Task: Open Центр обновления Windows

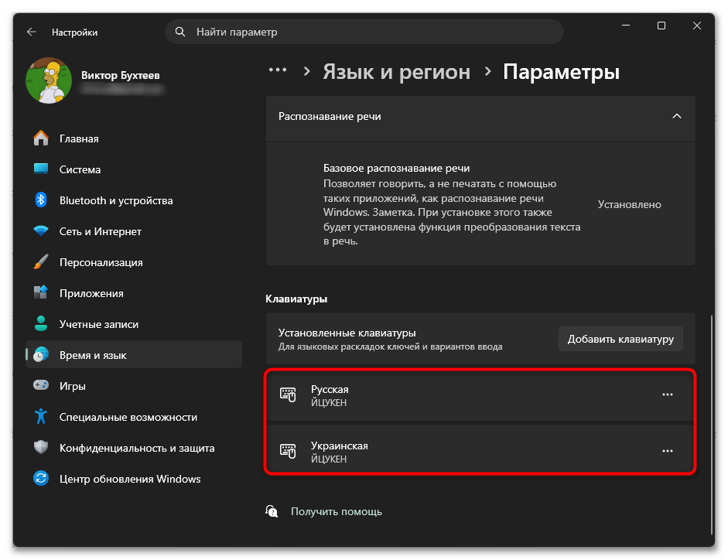Action: coord(134,478)
